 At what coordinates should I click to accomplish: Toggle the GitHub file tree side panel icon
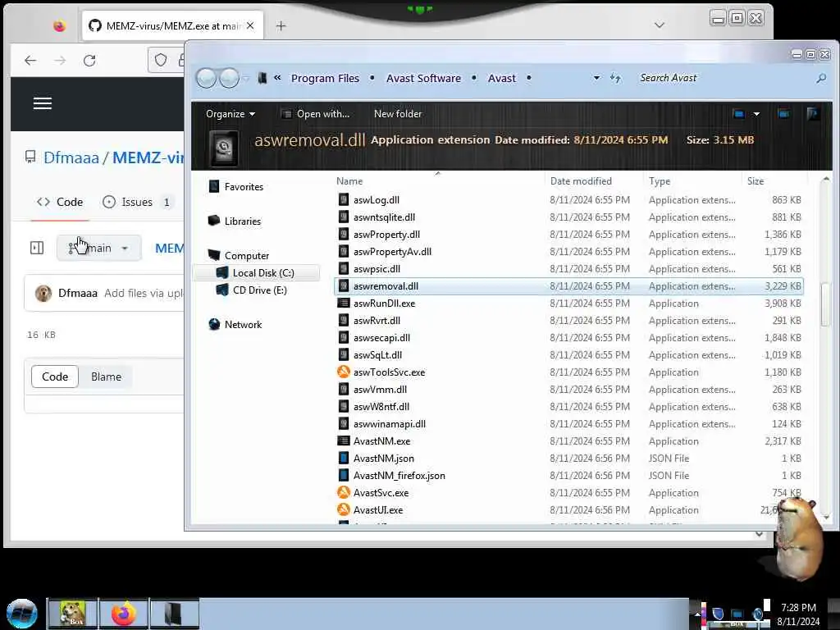[37, 248]
